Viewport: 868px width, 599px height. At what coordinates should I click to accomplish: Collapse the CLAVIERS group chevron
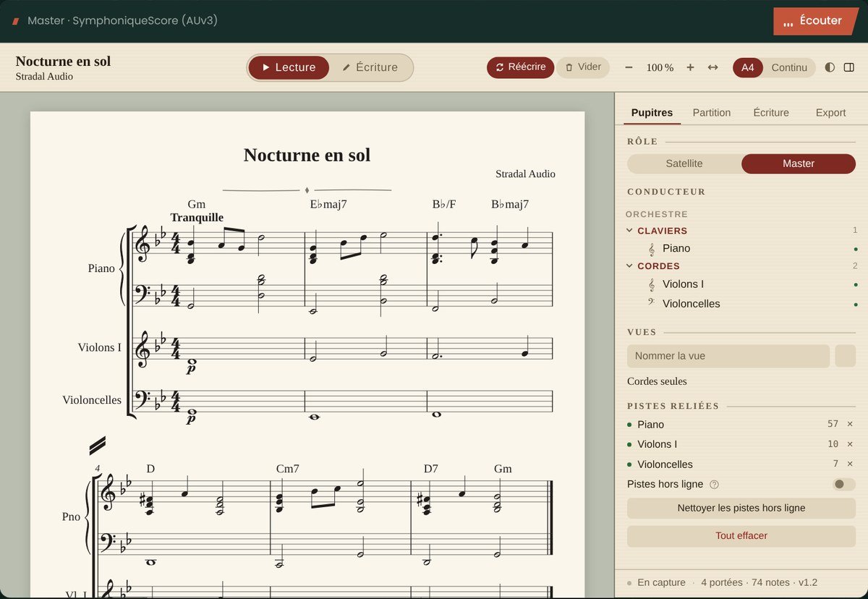[629, 231]
